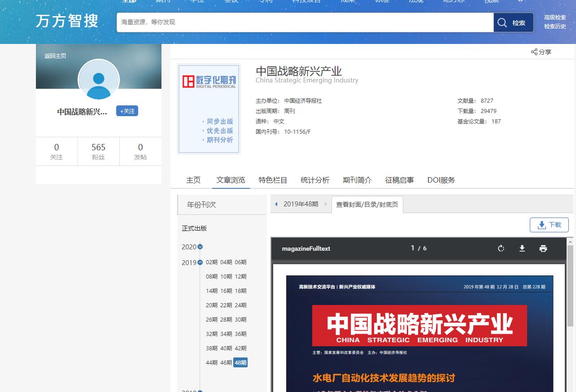This screenshot has width=576, height=392.
Task: Expand the 2020 year issue list
Action: pyautogui.click(x=200, y=247)
